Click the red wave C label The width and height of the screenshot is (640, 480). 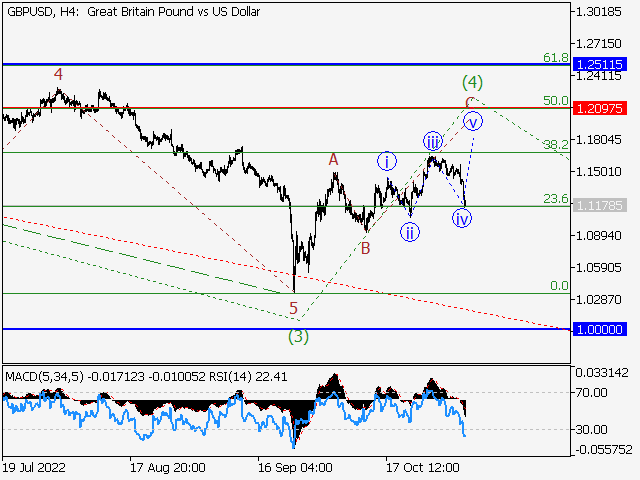click(x=470, y=102)
